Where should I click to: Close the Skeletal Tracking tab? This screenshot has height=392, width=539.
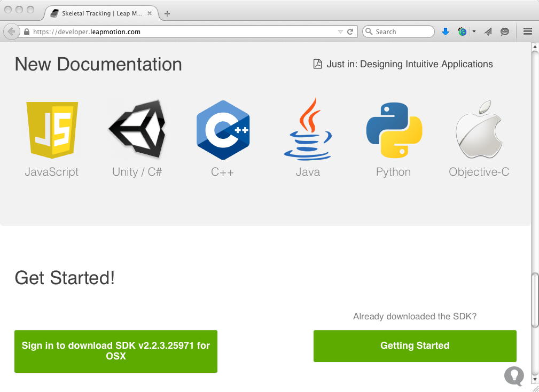(150, 13)
